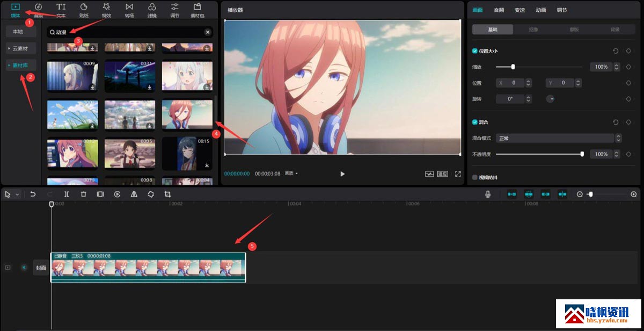Viewport: 644px width, 331px height.
Task: Expand the 素材库 category
Action: 21,65
